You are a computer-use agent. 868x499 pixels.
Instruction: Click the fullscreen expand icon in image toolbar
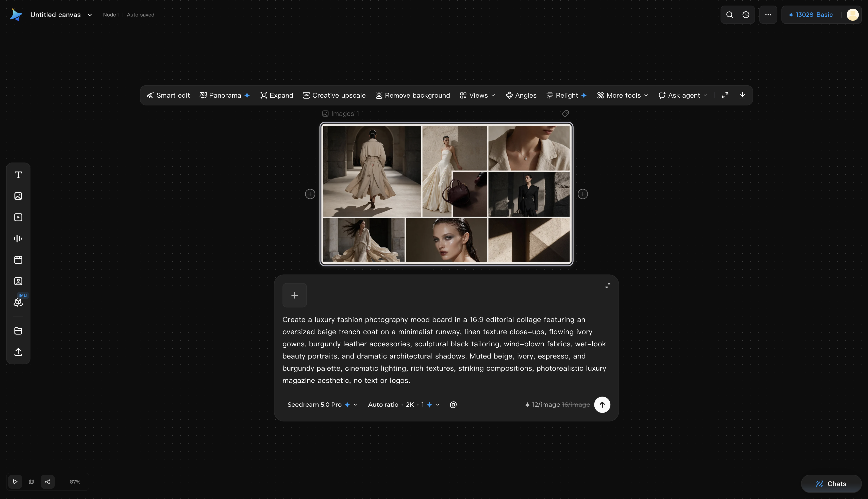coord(725,95)
